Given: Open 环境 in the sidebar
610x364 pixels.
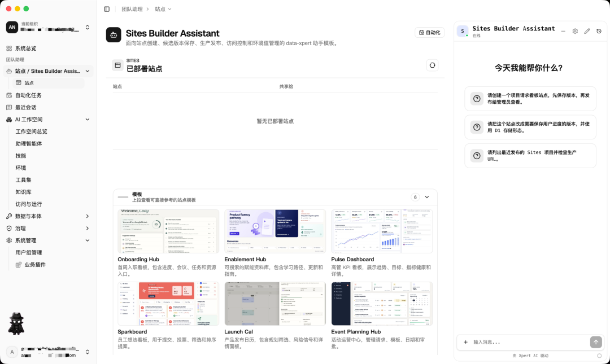Looking at the screenshot, I should [x=21, y=168].
